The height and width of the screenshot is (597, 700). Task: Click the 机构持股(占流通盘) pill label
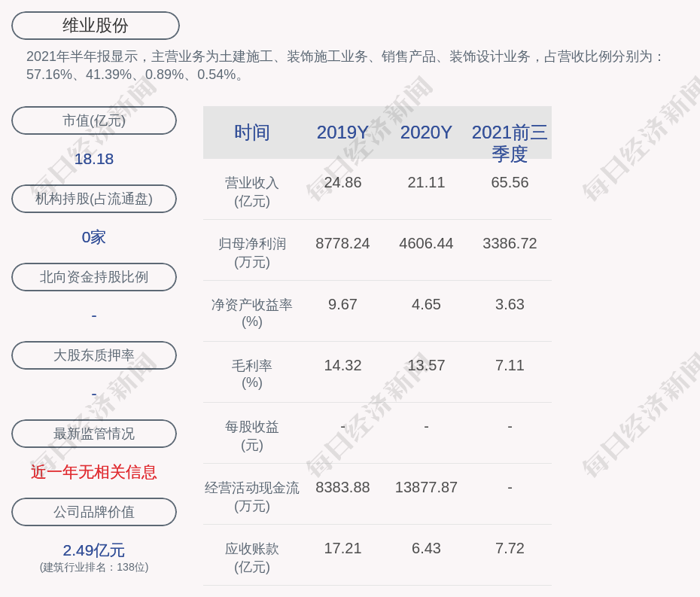94,199
